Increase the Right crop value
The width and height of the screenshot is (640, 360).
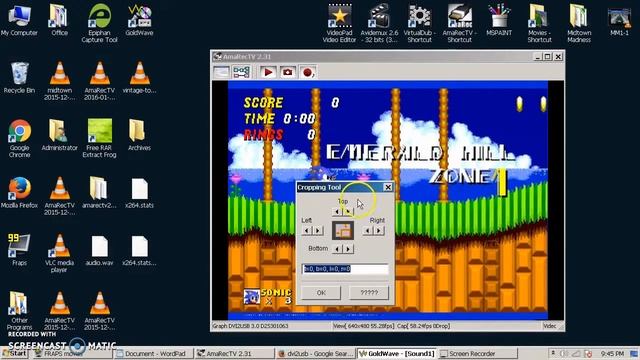point(378,231)
